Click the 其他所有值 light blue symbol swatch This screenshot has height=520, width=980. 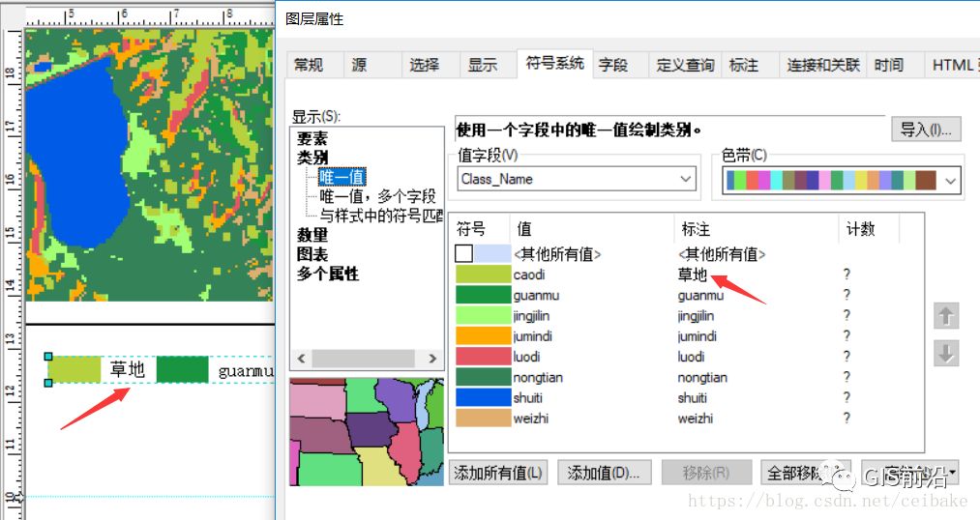pos(492,253)
